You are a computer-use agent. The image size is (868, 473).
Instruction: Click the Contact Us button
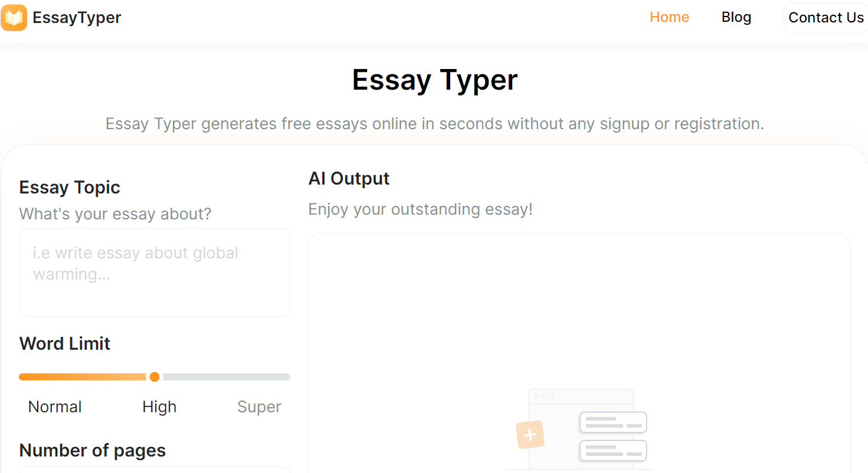tap(826, 17)
